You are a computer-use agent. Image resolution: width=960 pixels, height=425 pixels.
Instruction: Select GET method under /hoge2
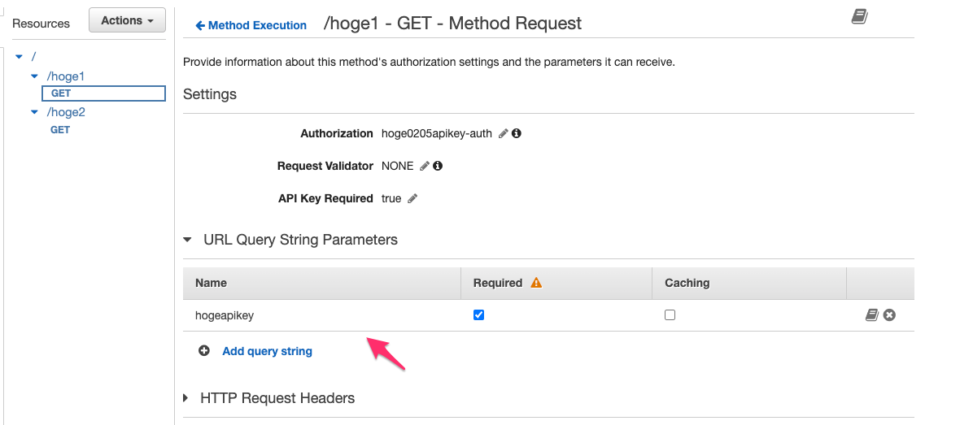(x=60, y=130)
